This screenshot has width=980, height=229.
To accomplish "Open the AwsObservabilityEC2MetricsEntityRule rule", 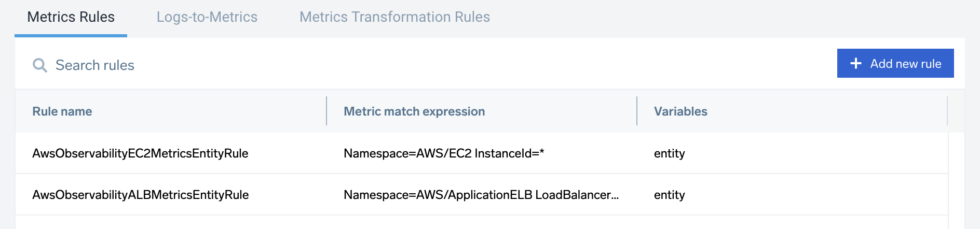I will click(x=140, y=153).
